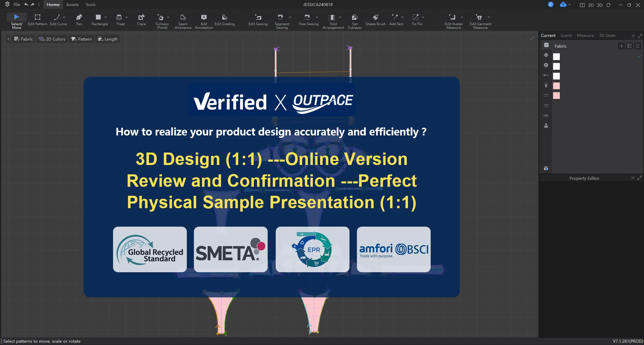Add a new fabric with plus button
The height and width of the screenshot is (345, 644).
click(x=621, y=46)
